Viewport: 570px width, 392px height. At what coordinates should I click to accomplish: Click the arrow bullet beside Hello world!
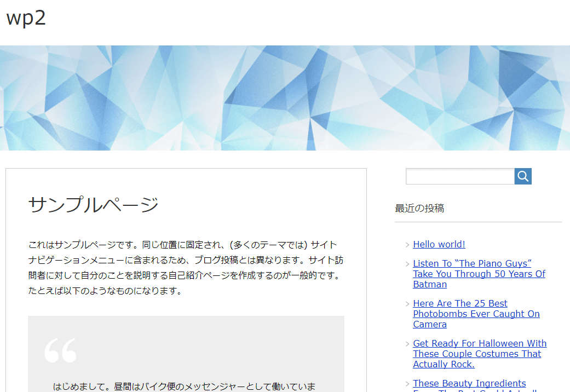coord(407,245)
